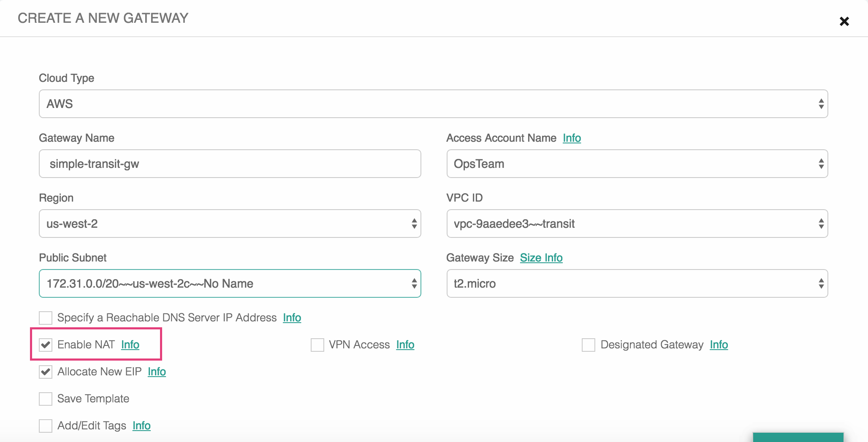Click Info link beside DNS Server option

[292, 318]
